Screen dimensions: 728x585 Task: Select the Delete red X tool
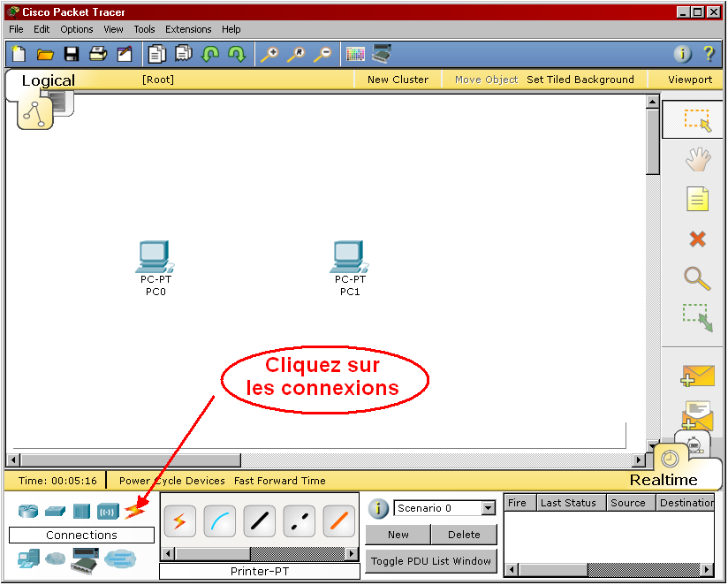click(x=697, y=239)
